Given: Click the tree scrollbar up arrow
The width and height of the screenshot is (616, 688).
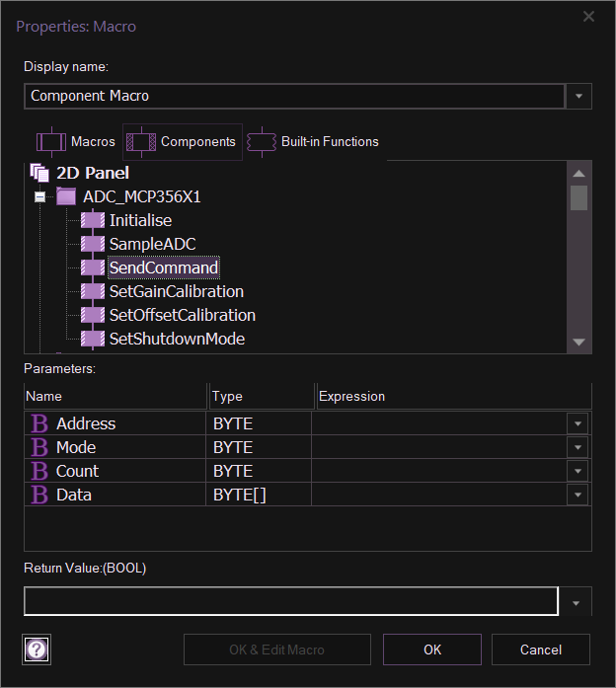Looking at the screenshot, I should pyautogui.click(x=579, y=174).
